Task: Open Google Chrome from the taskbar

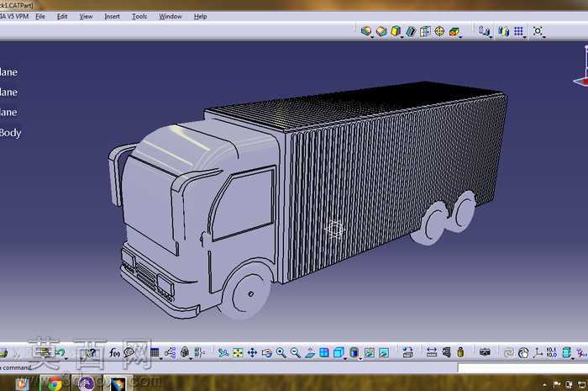Action: tap(54, 383)
